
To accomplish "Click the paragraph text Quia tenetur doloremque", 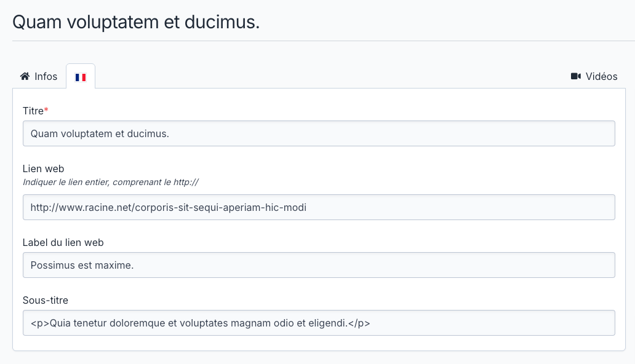I will [x=201, y=323].
